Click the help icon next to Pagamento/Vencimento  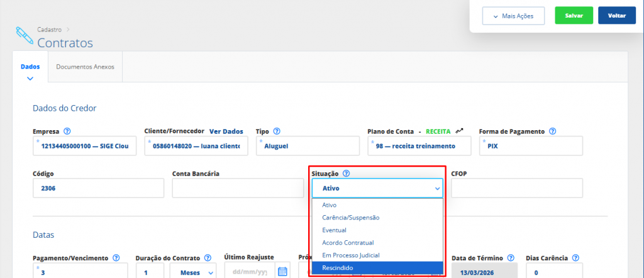[116, 258]
